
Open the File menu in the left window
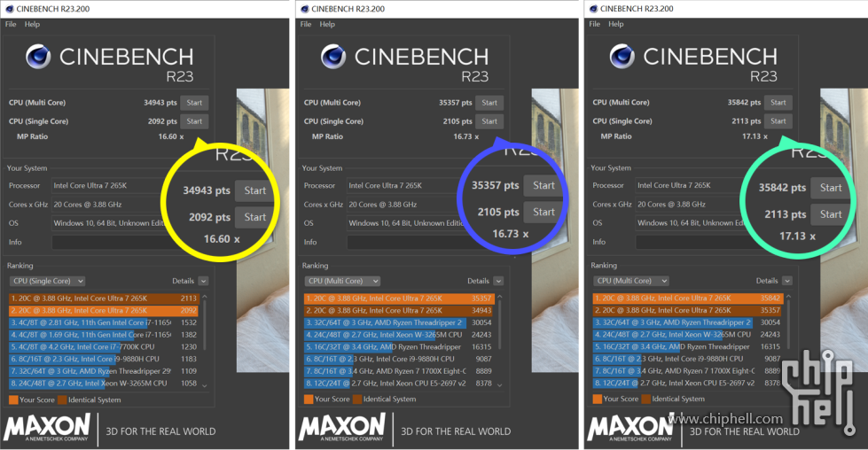point(11,24)
